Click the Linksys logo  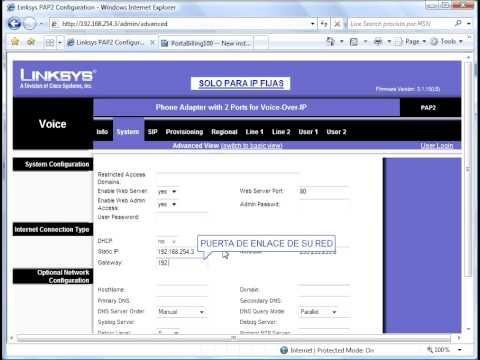click(58, 78)
